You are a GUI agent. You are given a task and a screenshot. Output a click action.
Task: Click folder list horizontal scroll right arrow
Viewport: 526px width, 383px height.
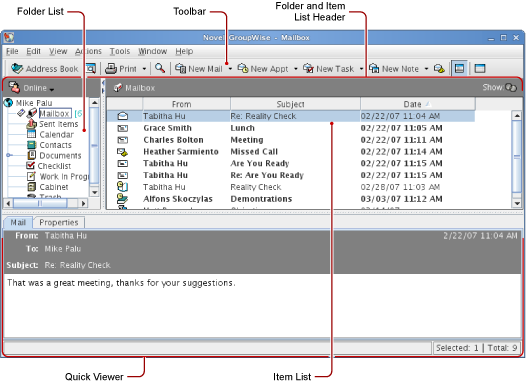[x=83, y=203]
